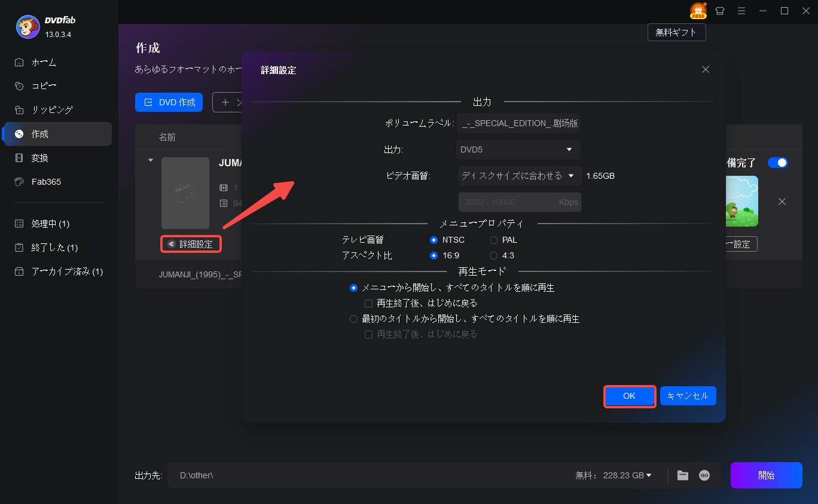Close the 詳細設定 dialog with X

pos(706,69)
